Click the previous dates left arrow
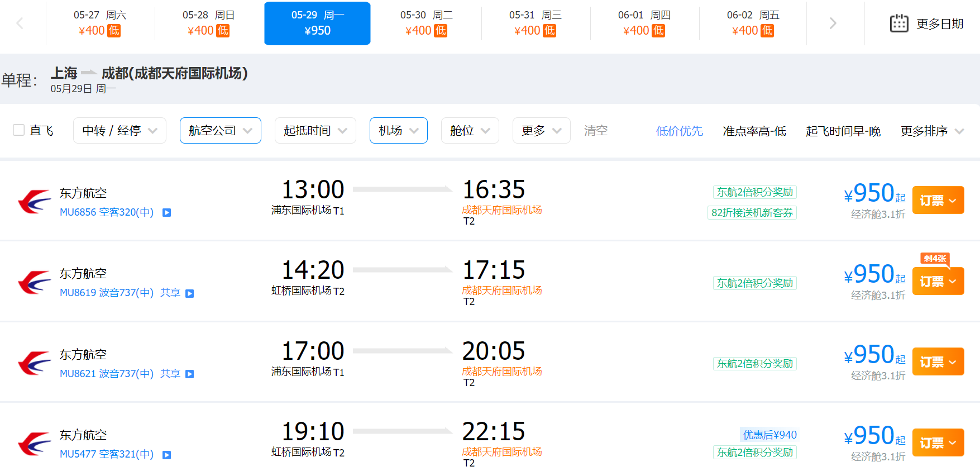The width and height of the screenshot is (980, 476). click(20, 23)
